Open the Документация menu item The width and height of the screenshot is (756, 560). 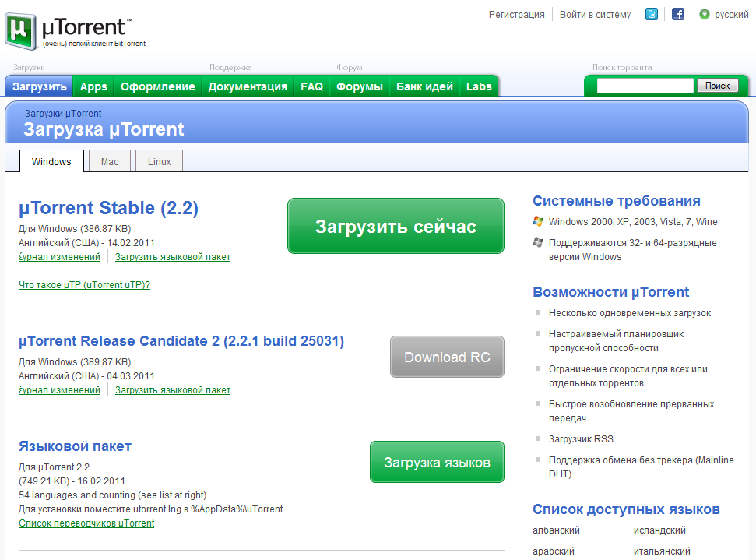248,86
